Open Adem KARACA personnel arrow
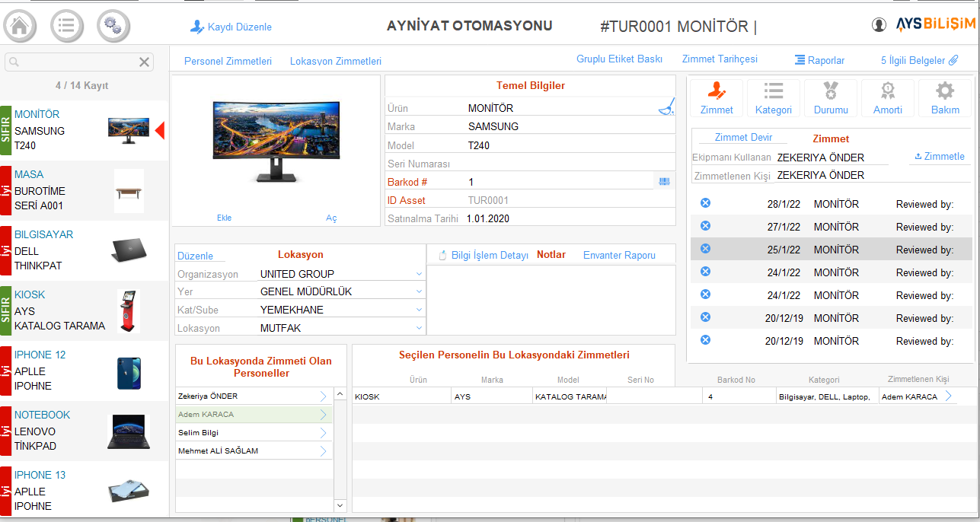This screenshot has width=980, height=522. [x=323, y=415]
